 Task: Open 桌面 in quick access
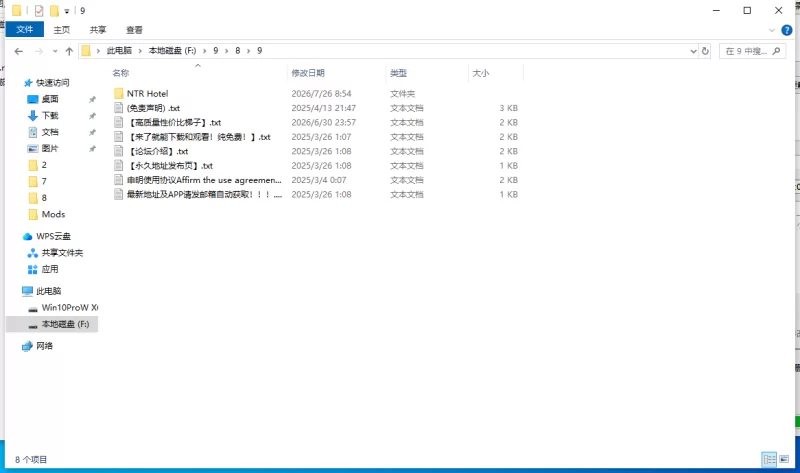point(50,99)
